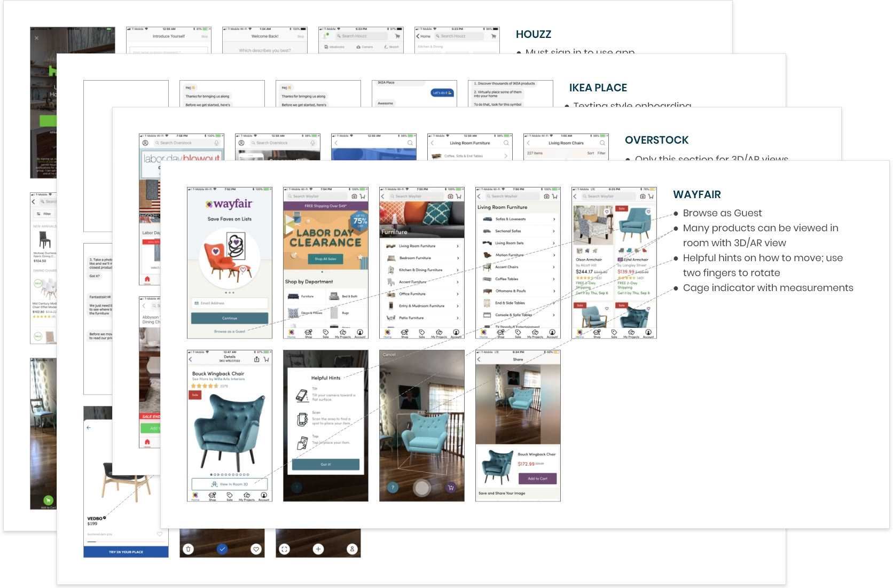Tap the microphone icon in first Overstock search bar

click(217, 143)
